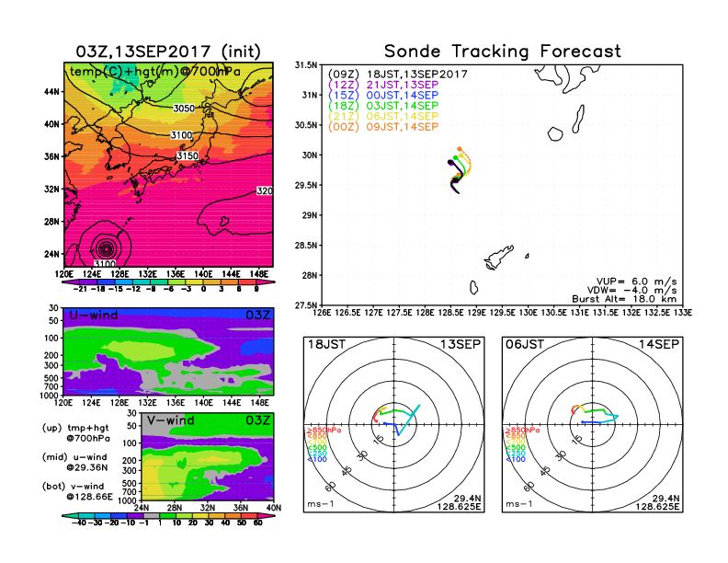Click the "03Z,13SEP2017 (init)" title
Image resolution: width=728 pixels, height=563 pixels.
tap(168, 52)
